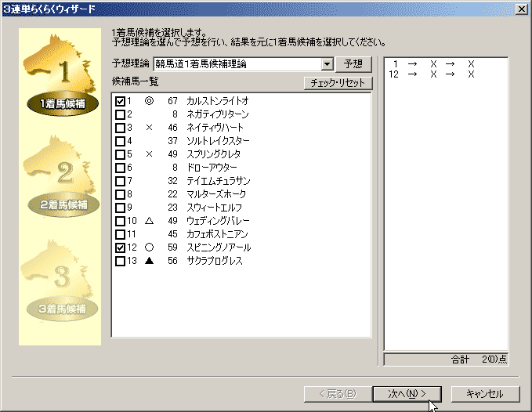Check the box for horse 13 サクラプログレス
532x412 pixels.
click(120, 261)
